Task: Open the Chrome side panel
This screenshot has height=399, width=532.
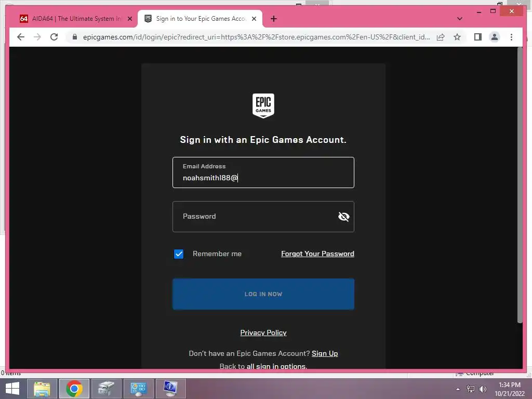Action: [x=478, y=37]
